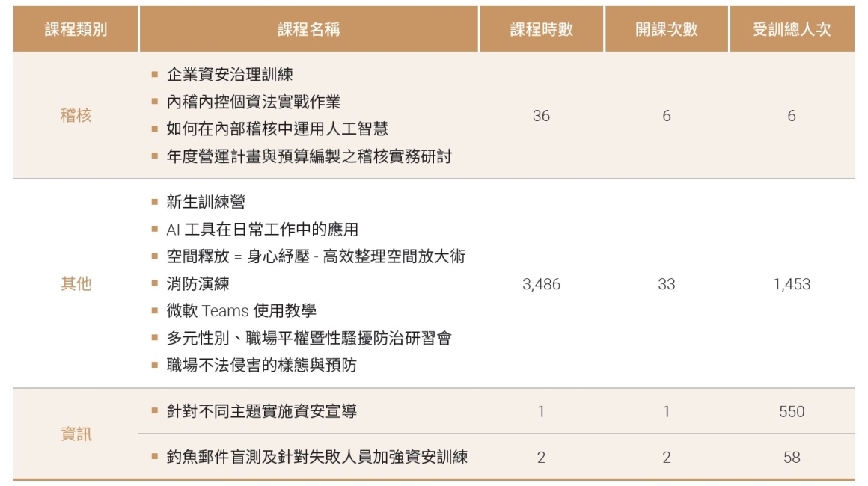Click AI 工具在日常工作中的應用 entry
This screenshot has width=868, height=486.
[x=263, y=229]
